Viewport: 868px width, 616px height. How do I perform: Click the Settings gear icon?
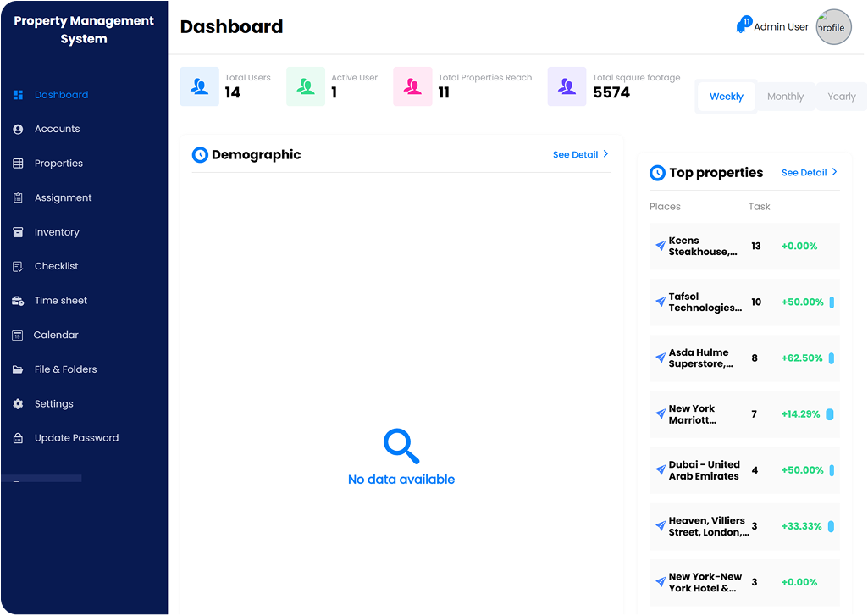pos(18,404)
